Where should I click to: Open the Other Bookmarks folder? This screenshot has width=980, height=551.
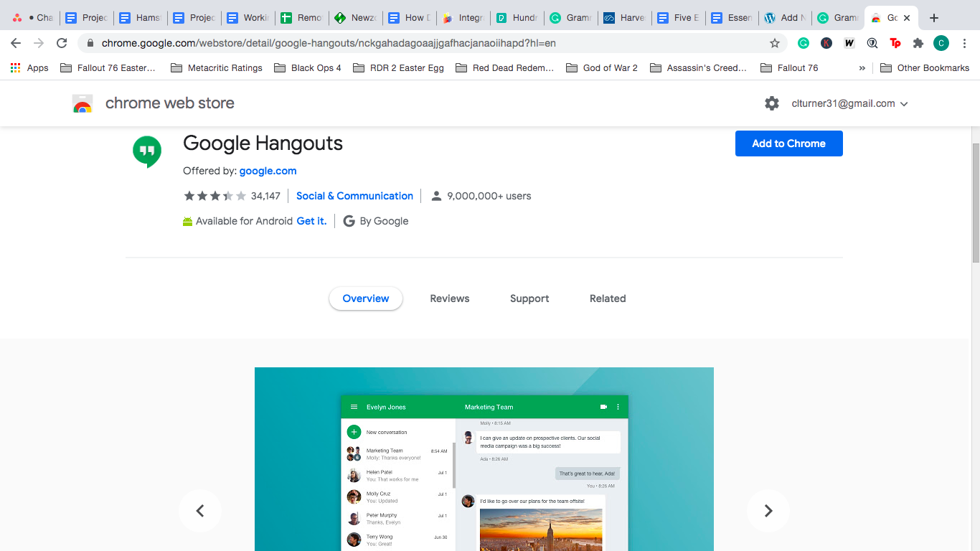[925, 68]
